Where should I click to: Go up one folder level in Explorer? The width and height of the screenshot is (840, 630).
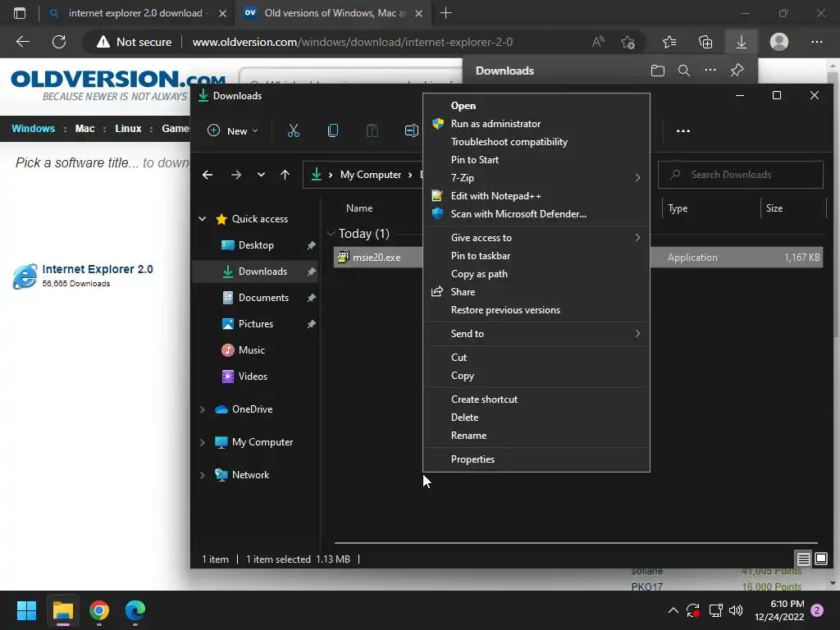coord(285,175)
